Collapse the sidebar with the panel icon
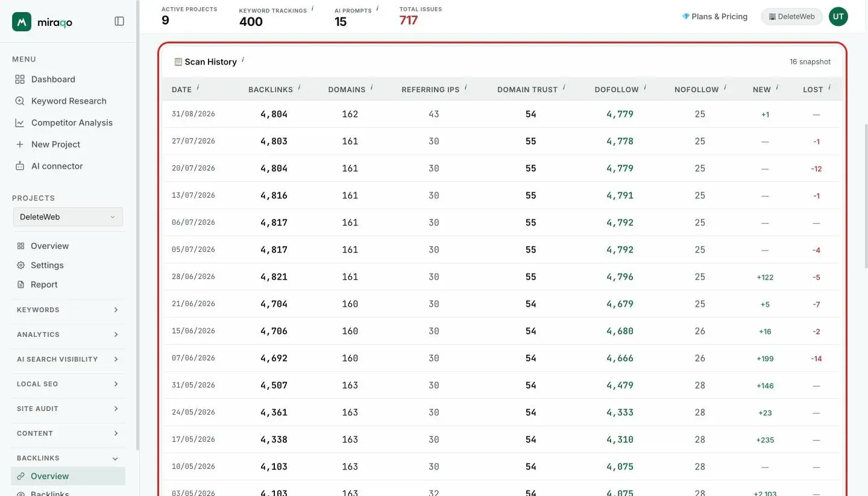 pyautogui.click(x=119, y=21)
